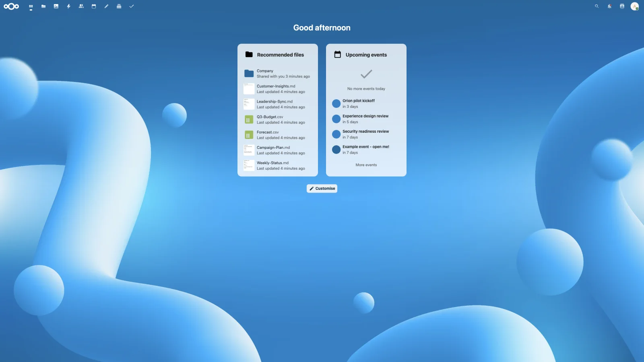
Task: Open the Orion pilot kickoff event
Action: tap(366, 104)
